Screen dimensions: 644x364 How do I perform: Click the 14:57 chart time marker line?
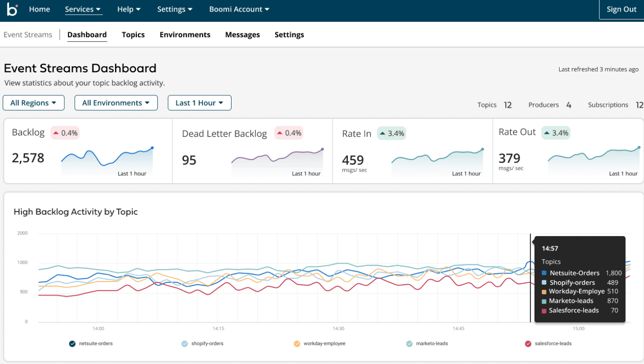click(530, 278)
